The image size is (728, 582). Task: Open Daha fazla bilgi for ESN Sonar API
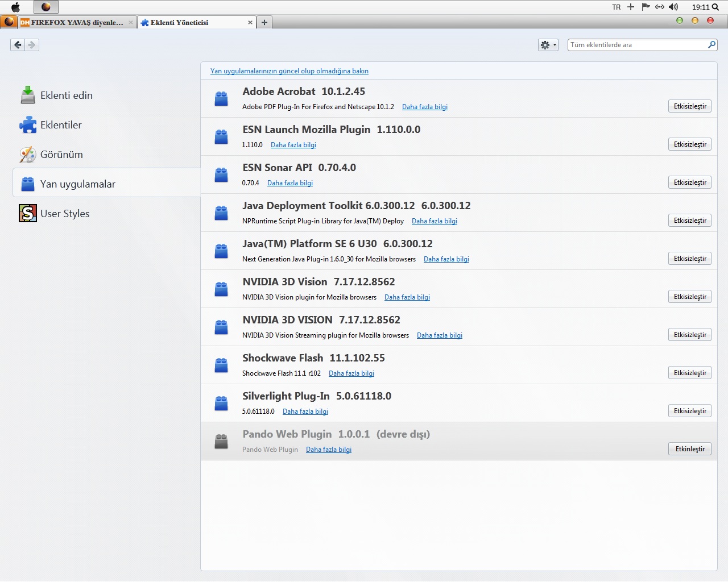click(290, 183)
